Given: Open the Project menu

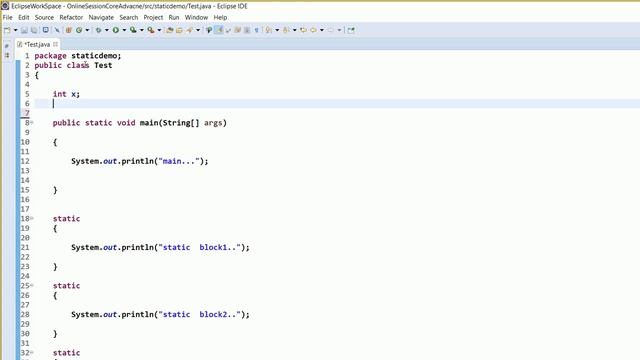Looking at the screenshot, I should pyautogui.click(x=153, y=18).
